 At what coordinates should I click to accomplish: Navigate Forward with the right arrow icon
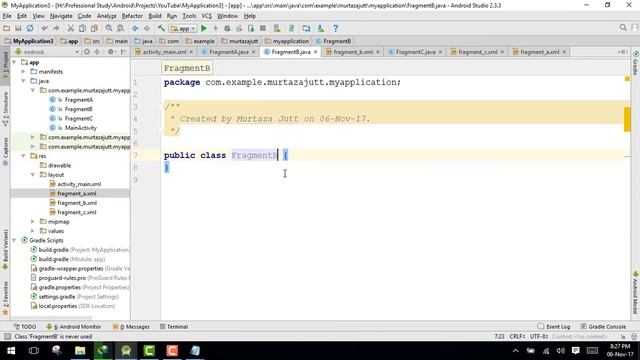147,28
